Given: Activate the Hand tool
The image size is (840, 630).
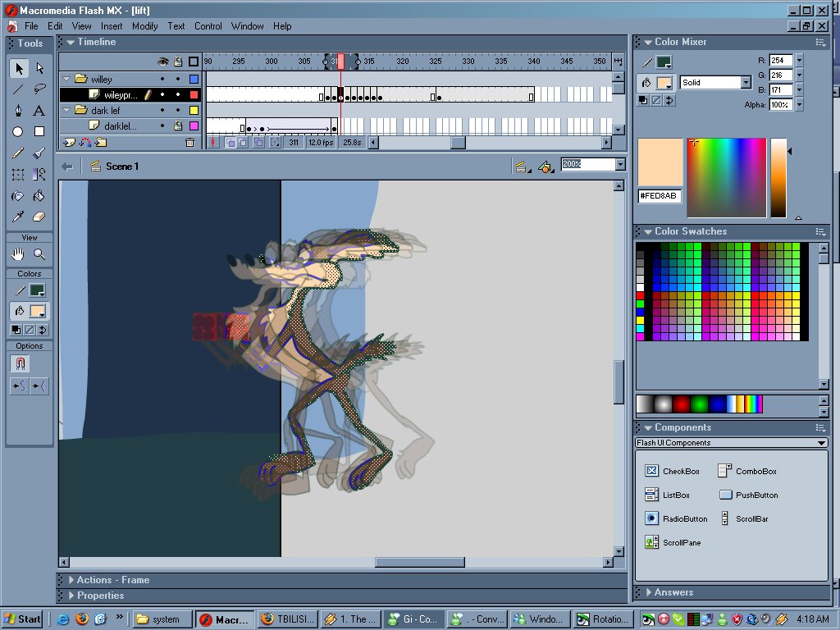Looking at the screenshot, I should pos(18,254).
